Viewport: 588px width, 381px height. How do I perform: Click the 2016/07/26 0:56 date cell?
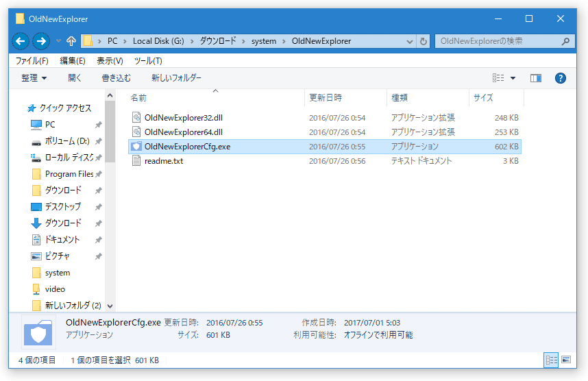click(x=337, y=161)
